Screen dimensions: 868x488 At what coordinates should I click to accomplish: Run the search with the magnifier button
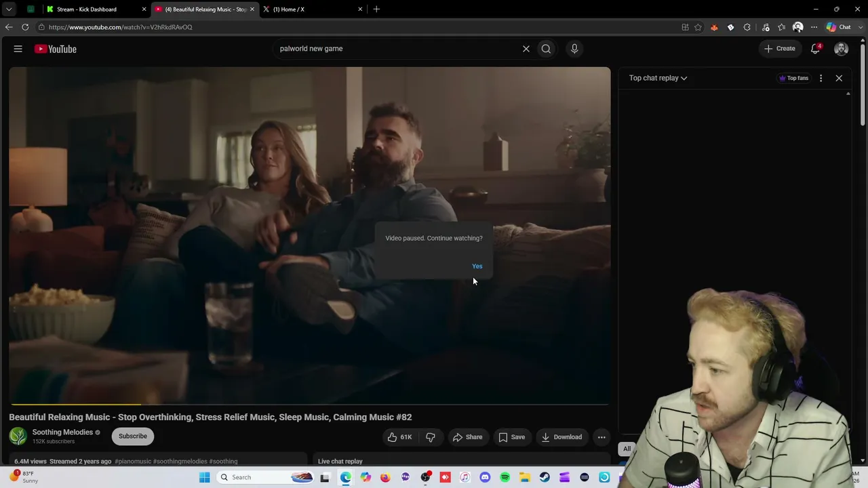click(x=546, y=49)
